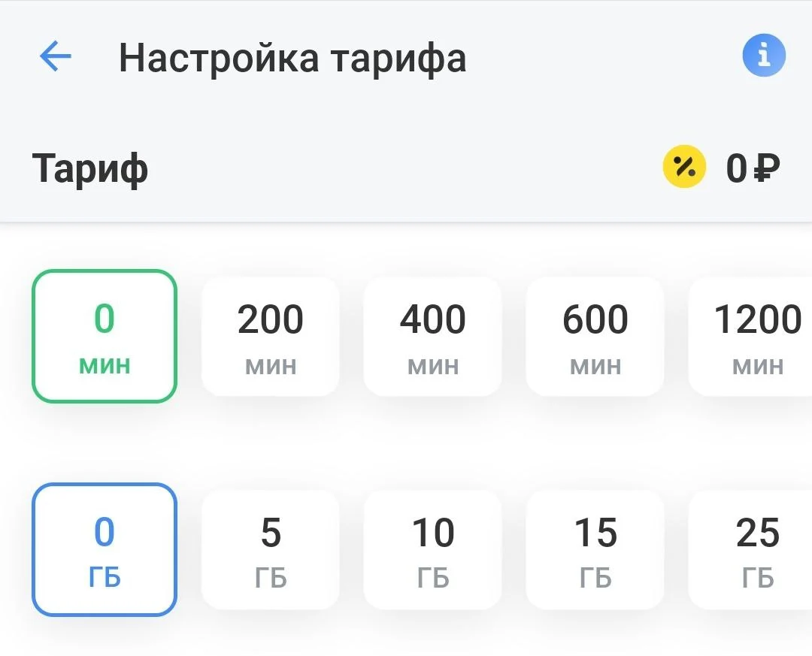The width and height of the screenshot is (812, 656).
Task: Pick the 25 ГБ tile
Action: coord(751,550)
